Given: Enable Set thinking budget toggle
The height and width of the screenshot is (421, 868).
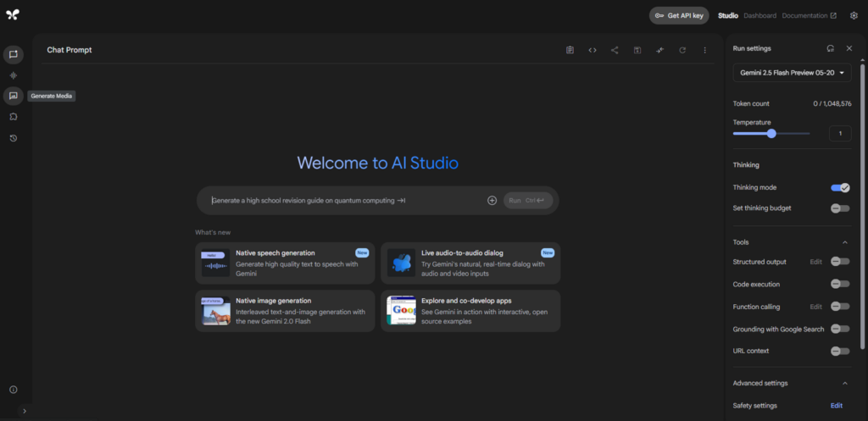Looking at the screenshot, I should [840, 208].
